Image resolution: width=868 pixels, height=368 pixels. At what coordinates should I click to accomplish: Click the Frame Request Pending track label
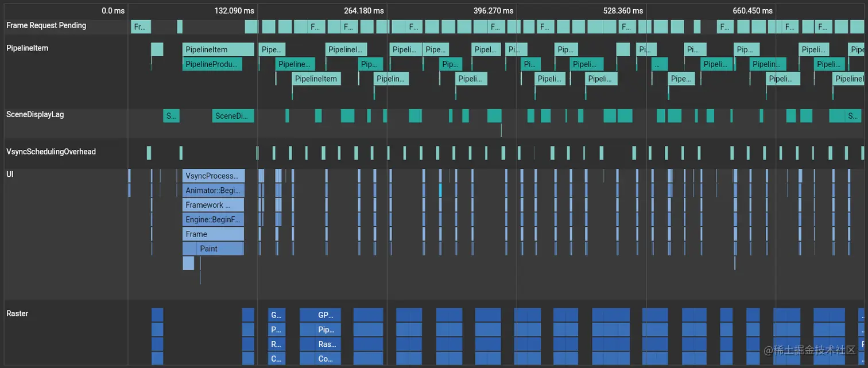pos(45,25)
